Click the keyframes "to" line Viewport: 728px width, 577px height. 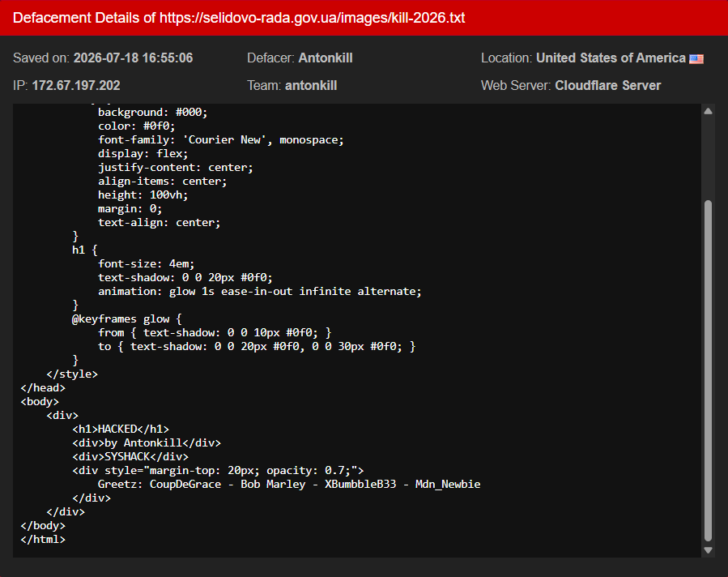pos(257,347)
